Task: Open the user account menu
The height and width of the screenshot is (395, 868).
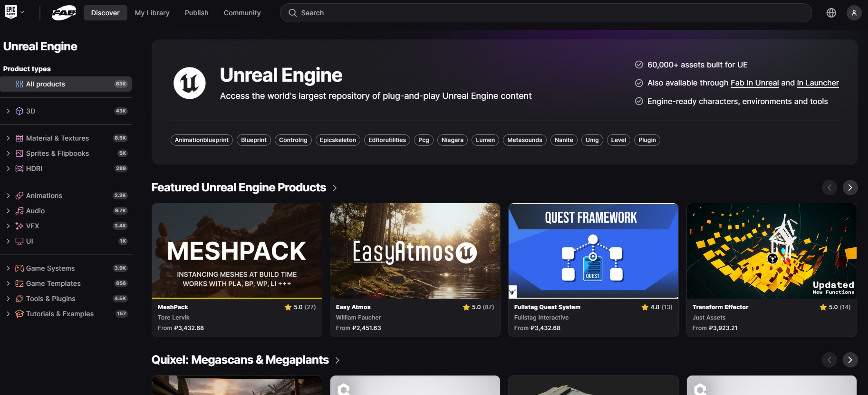Action: coord(854,13)
